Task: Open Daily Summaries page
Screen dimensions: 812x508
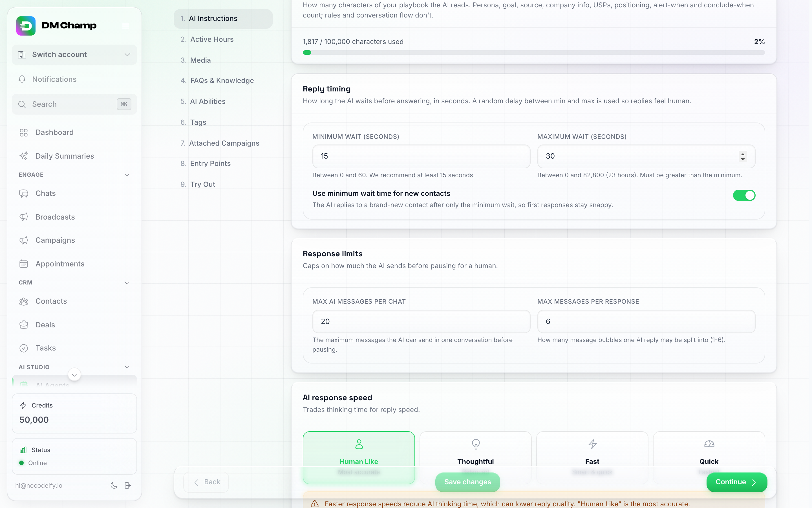Action: click(74, 156)
